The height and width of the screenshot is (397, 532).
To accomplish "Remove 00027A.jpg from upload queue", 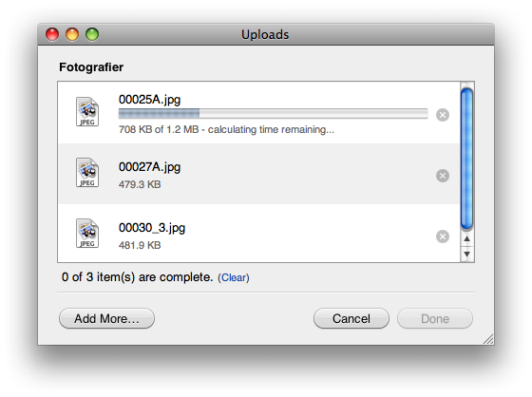I will click(443, 176).
